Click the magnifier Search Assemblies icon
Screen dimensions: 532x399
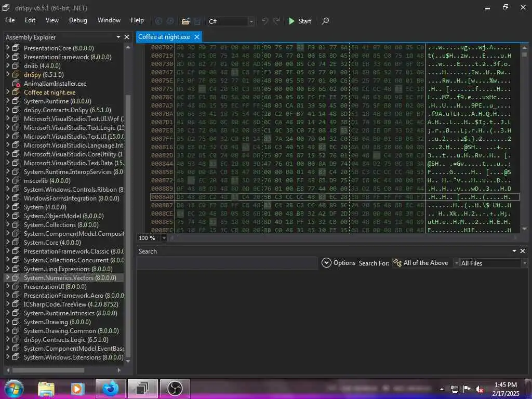[325, 21]
